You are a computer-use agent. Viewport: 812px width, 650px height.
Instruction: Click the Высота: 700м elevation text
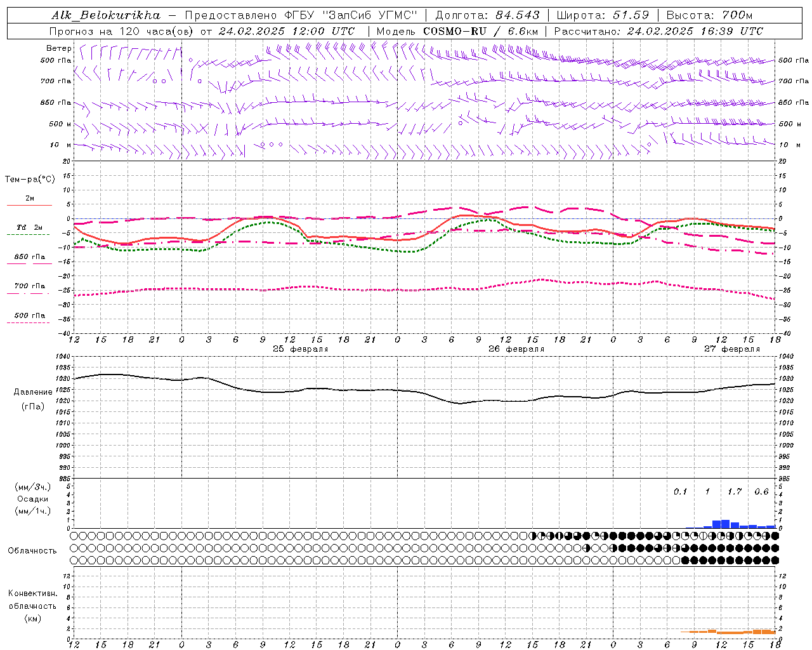(x=713, y=15)
